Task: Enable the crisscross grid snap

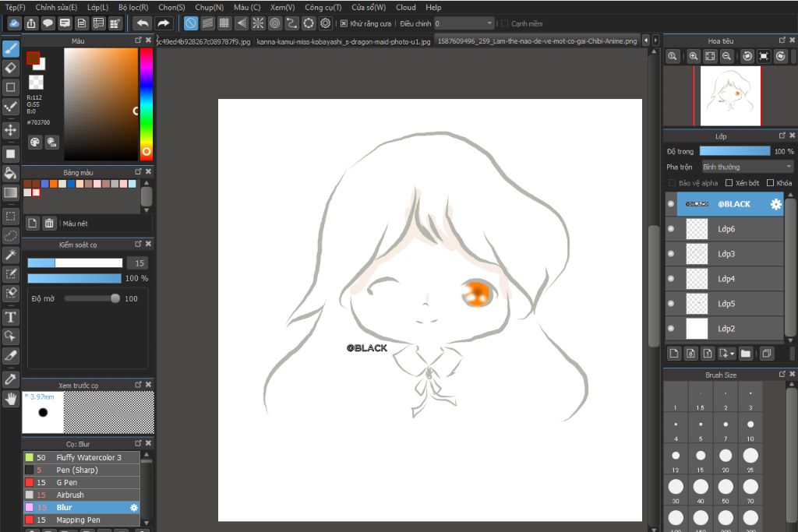Action: 224,23
